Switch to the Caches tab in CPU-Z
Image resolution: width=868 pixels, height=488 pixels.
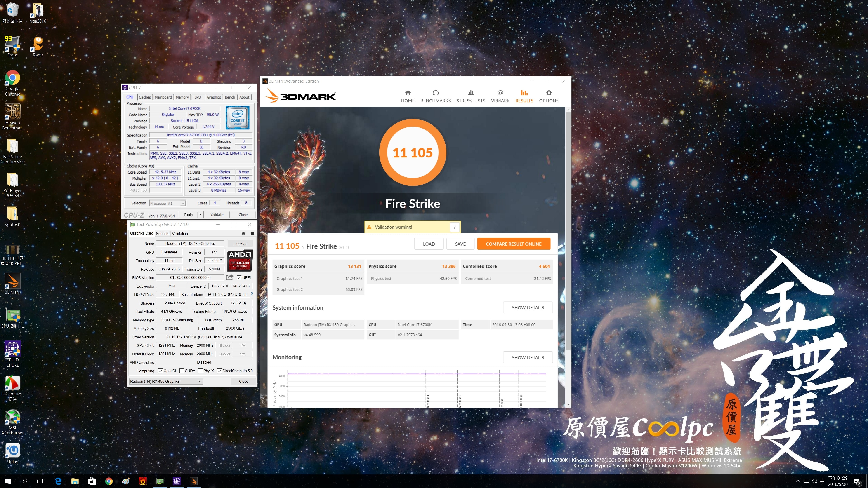(145, 97)
